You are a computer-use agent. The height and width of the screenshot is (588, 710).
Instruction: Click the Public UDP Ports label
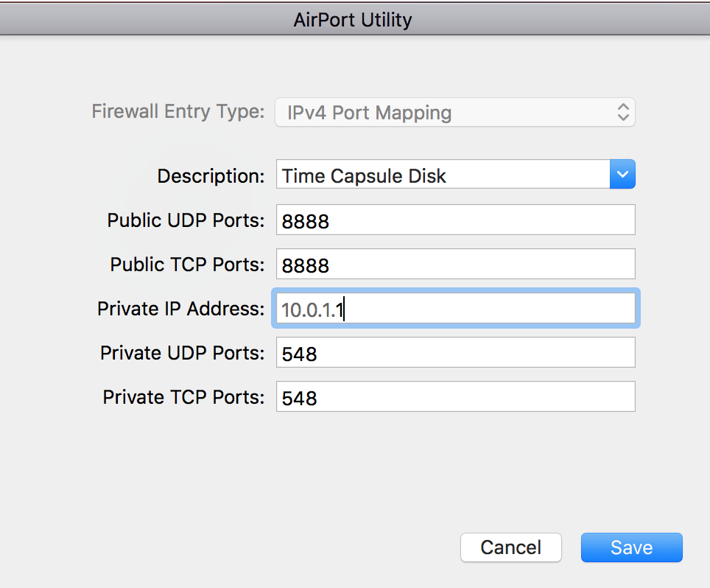186,220
